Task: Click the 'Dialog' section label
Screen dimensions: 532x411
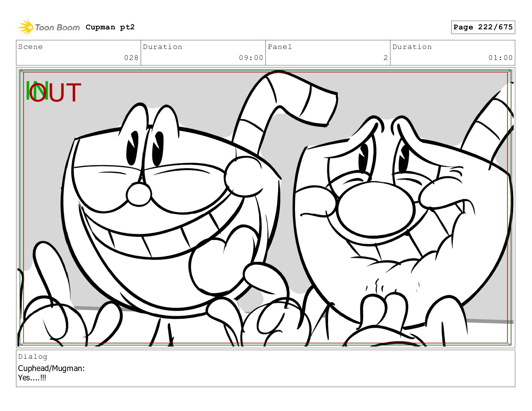Action: pos(33,357)
